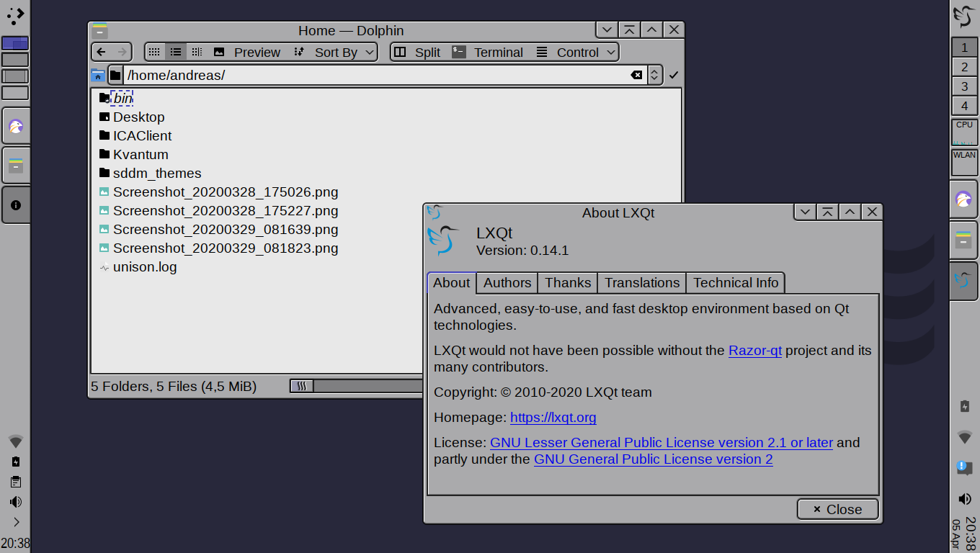Click the /home/andreas/ location field
This screenshot has height=553, width=980.
pyautogui.click(x=375, y=75)
